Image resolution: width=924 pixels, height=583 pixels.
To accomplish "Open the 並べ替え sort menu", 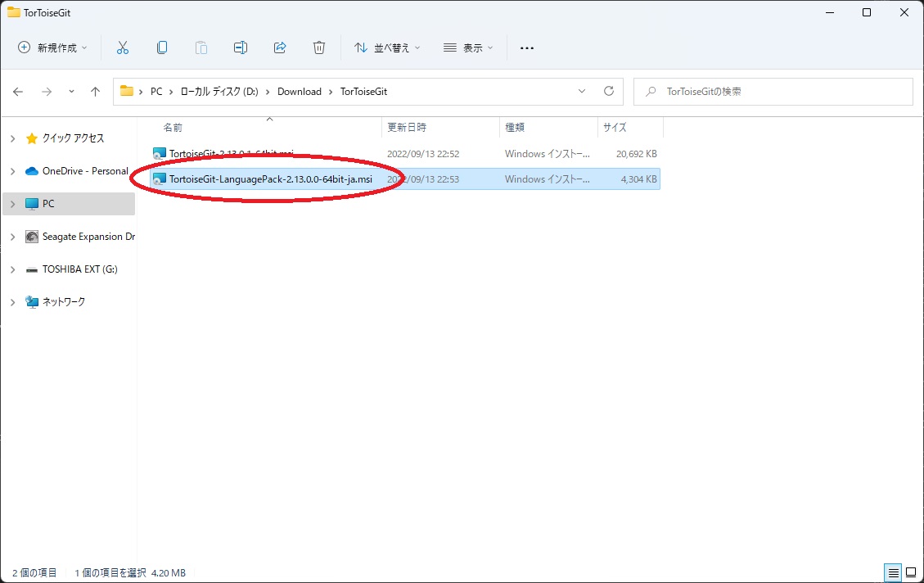I will pyautogui.click(x=387, y=47).
